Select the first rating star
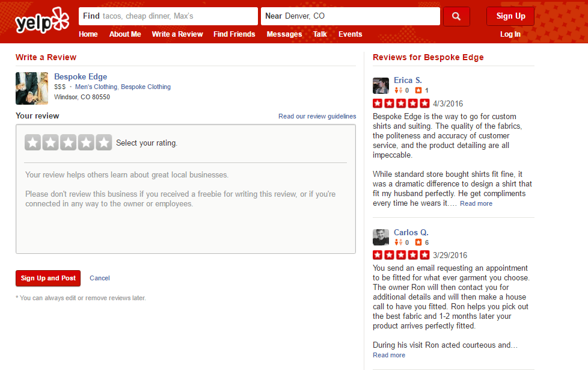 tap(32, 143)
